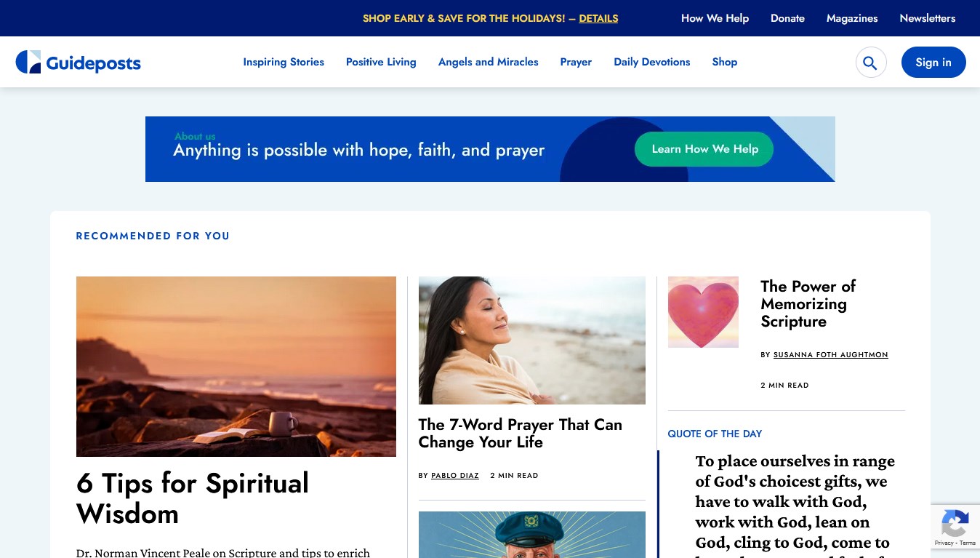Open the Donate link
The height and width of the screenshot is (558, 980).
(787, 18)
